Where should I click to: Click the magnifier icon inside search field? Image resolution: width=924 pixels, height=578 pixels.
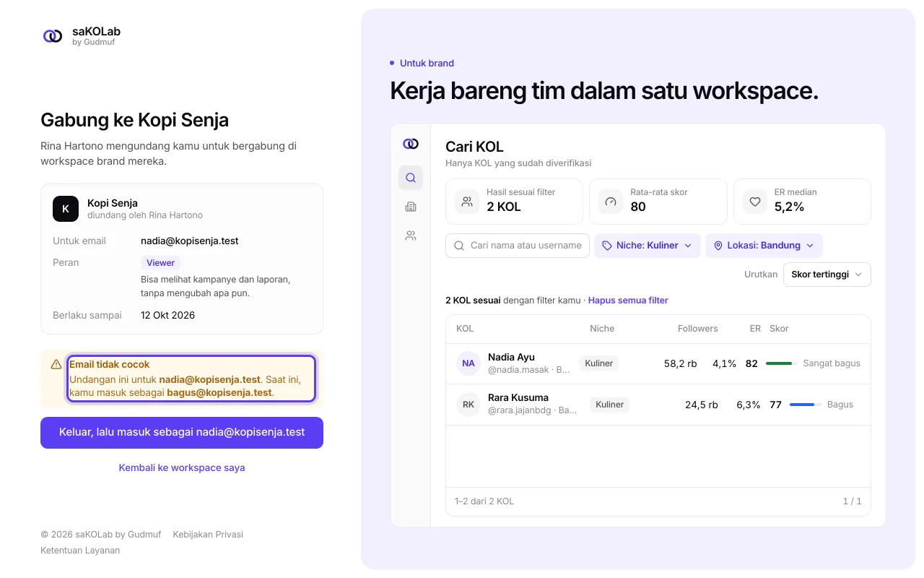tap(459, 246)
